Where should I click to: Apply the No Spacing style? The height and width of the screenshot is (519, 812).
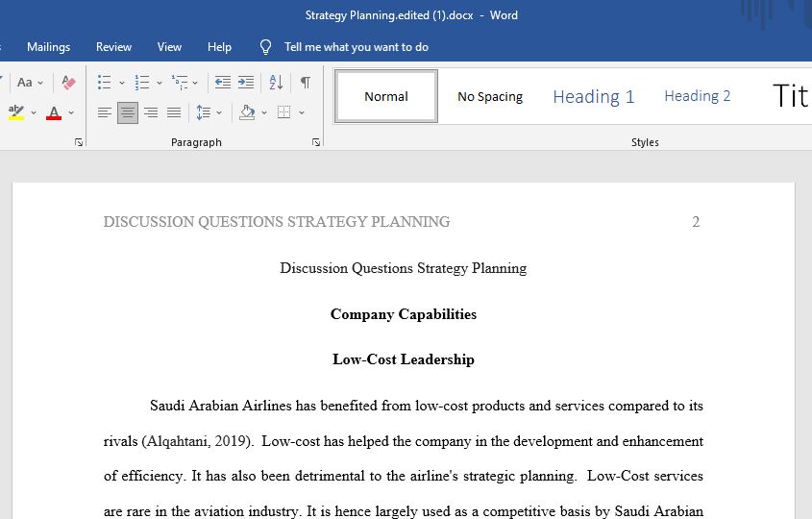[x=490, y=97]
